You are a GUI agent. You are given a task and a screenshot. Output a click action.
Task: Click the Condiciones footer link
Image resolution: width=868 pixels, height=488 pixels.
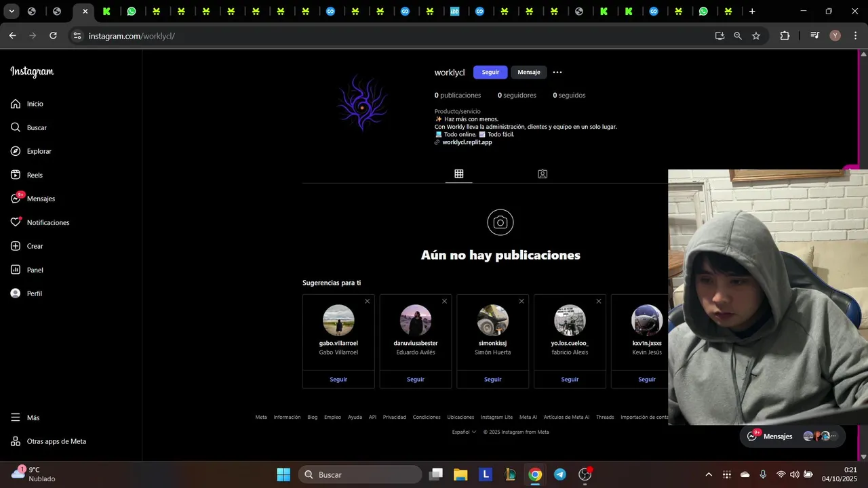tap(427, 418)
